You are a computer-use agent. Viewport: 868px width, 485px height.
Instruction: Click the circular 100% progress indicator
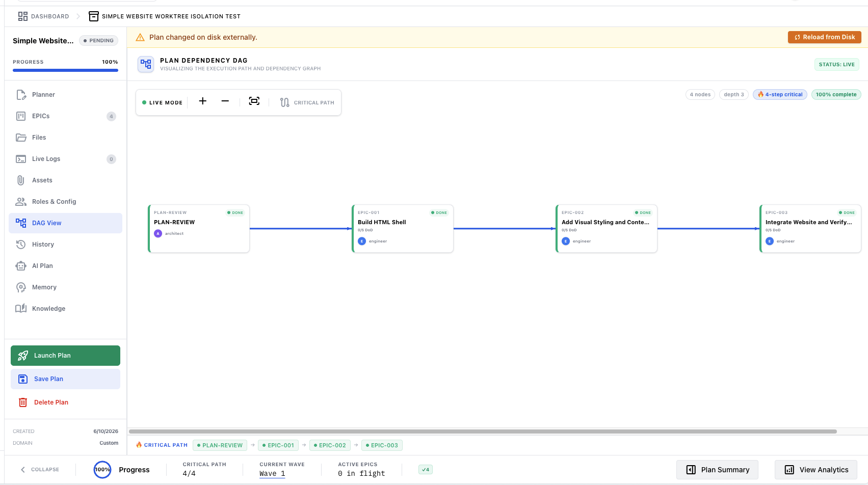point(102,470)
